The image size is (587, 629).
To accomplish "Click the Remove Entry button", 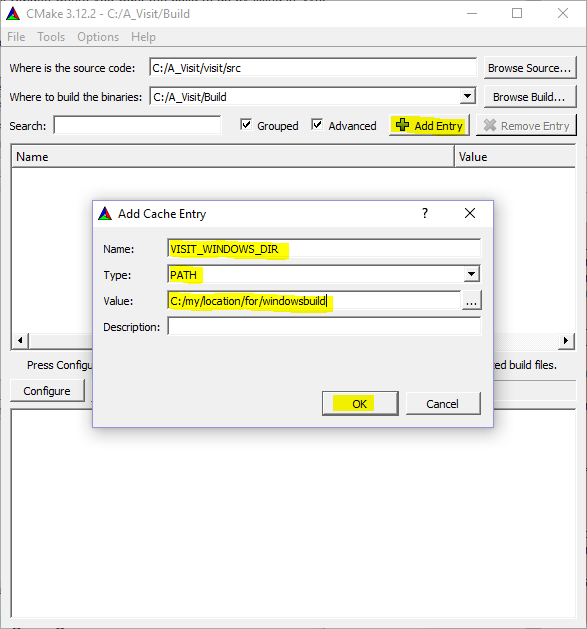I will point(526,126).
